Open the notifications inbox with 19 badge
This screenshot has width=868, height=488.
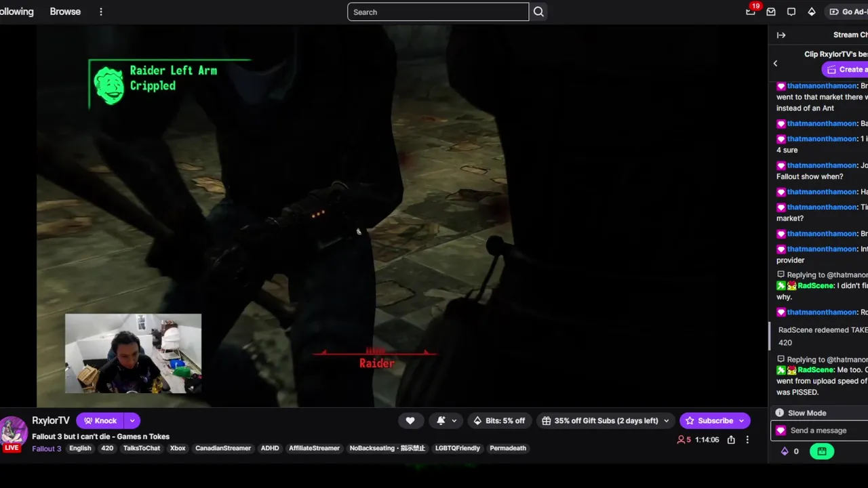[751, 11]
